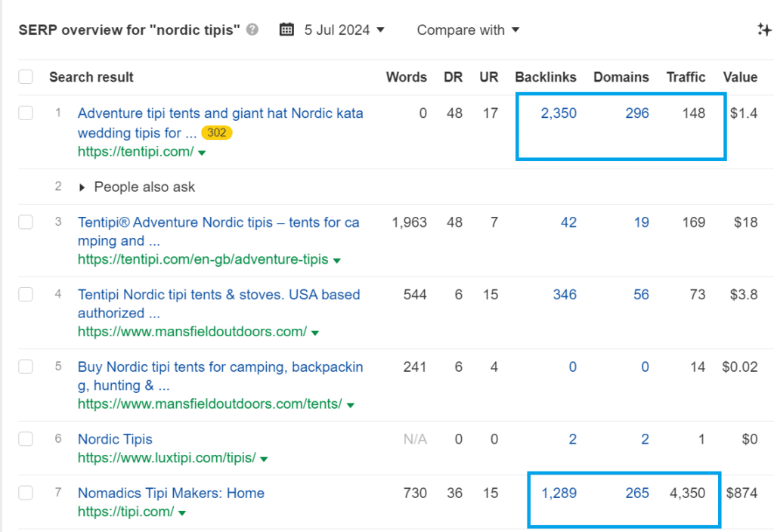Open the dropdown arrow next to https://tipi.com/
Screen dimensions: 774x532
[x=182, y=513]
